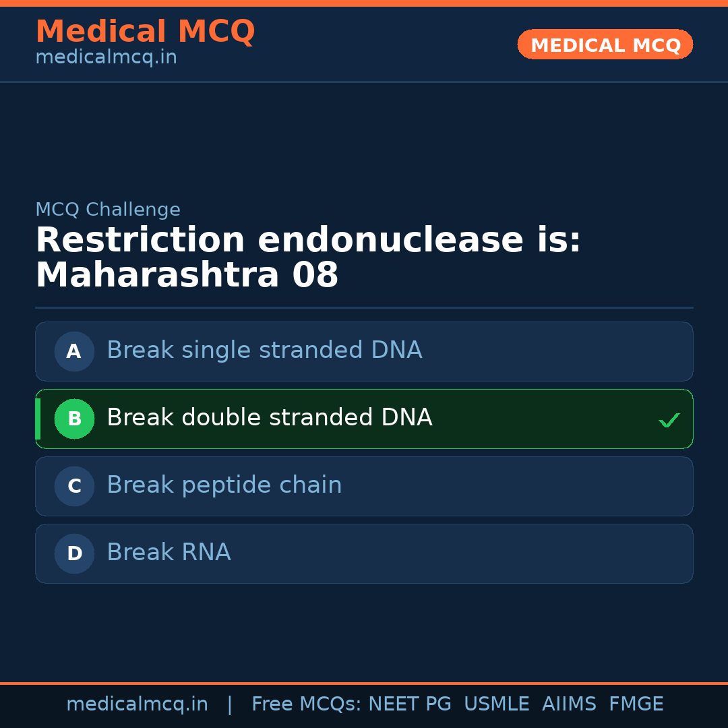
Task: Select the green B option circle
Action: [74, 419]
